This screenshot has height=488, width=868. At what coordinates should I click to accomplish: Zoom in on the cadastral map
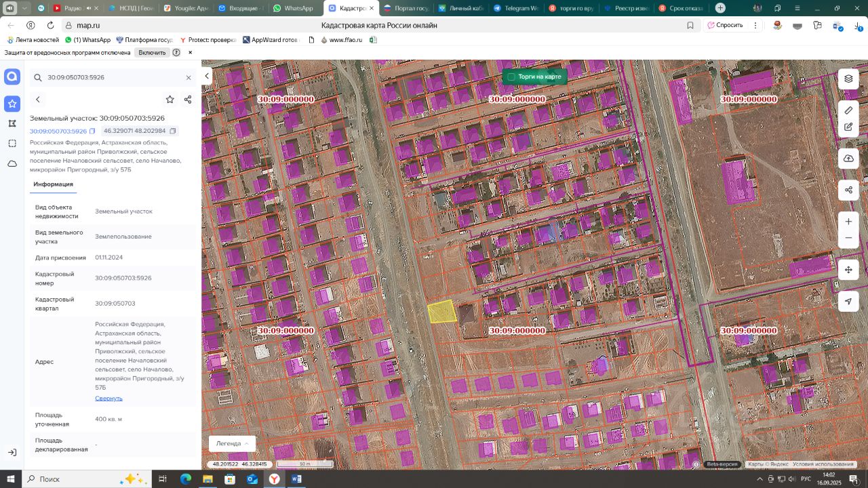point(848,222)
